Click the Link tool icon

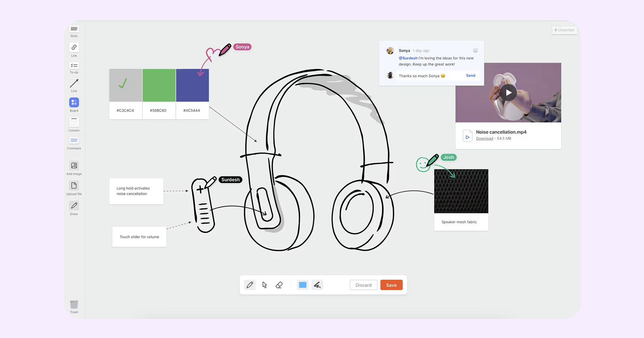[x=74, y=48]
